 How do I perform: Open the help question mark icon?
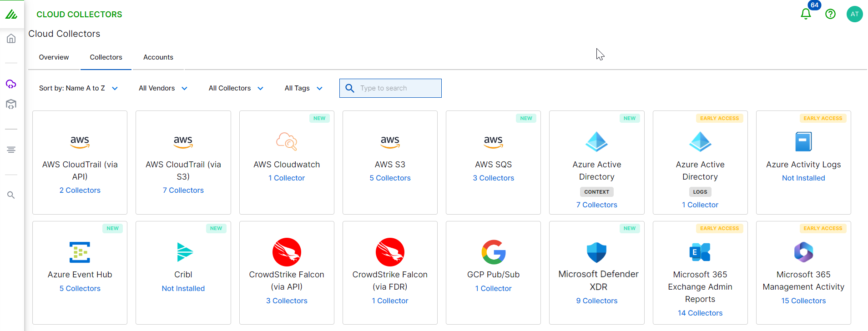click(830, 14)
